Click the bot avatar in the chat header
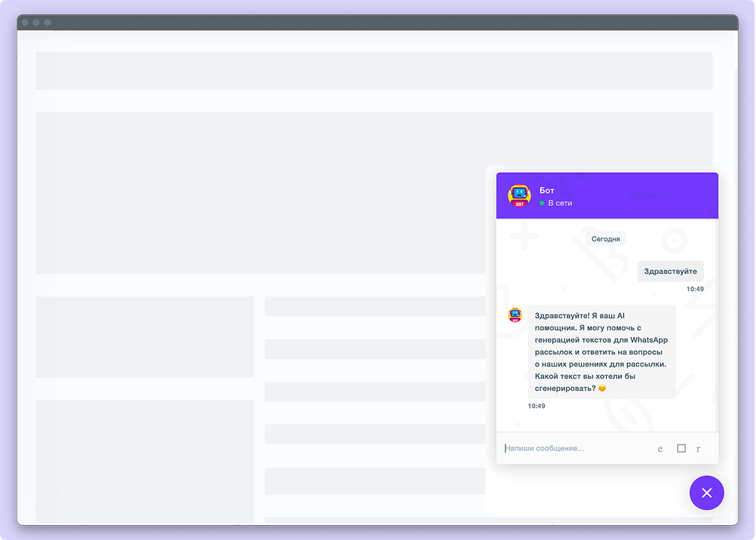756x540 pixels. pyautogui.click(x=519, y=196)
